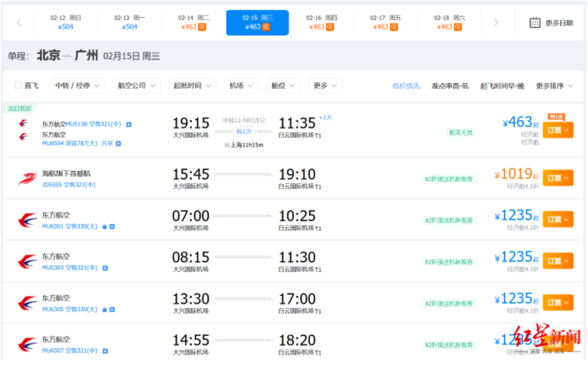Click the China Eastern logo beside MU5138

point(23,123)
